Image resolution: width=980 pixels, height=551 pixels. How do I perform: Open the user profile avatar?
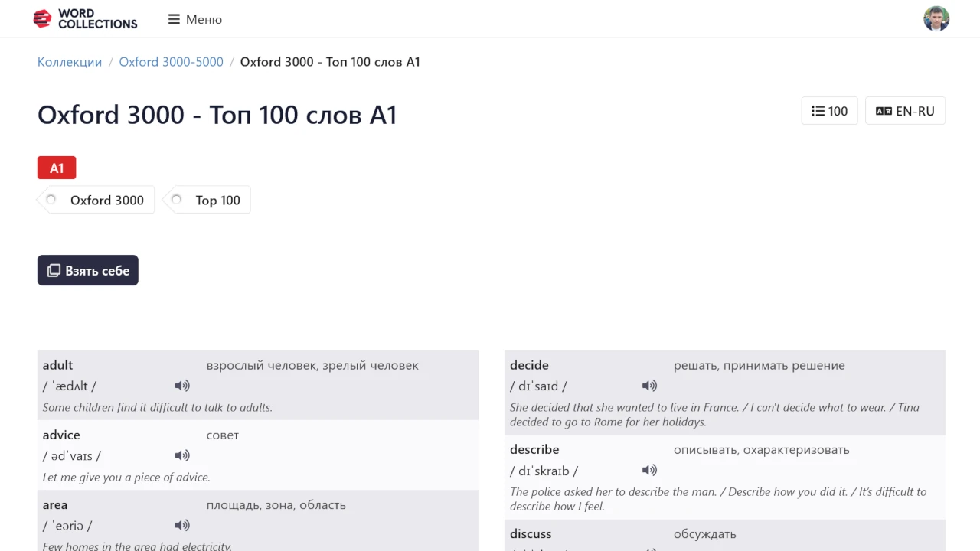(x=936, y=19)
